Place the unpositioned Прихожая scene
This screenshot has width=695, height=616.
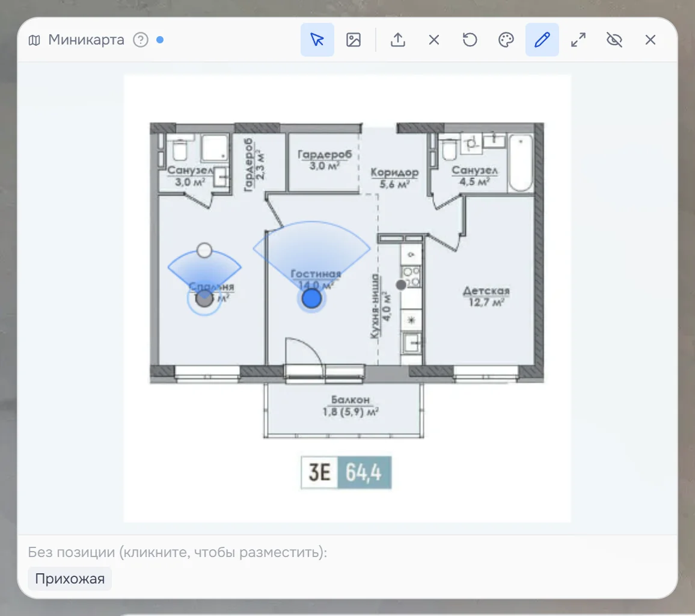(x=70, y=579)
